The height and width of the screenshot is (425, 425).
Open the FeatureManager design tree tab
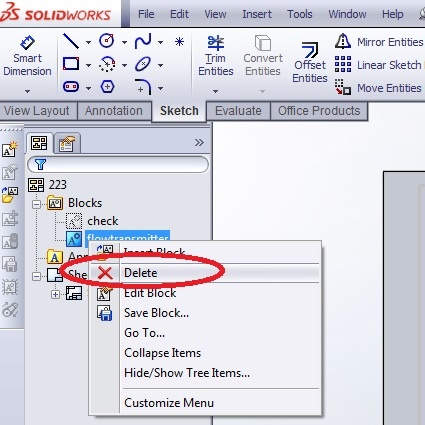(x=39, y=143)
